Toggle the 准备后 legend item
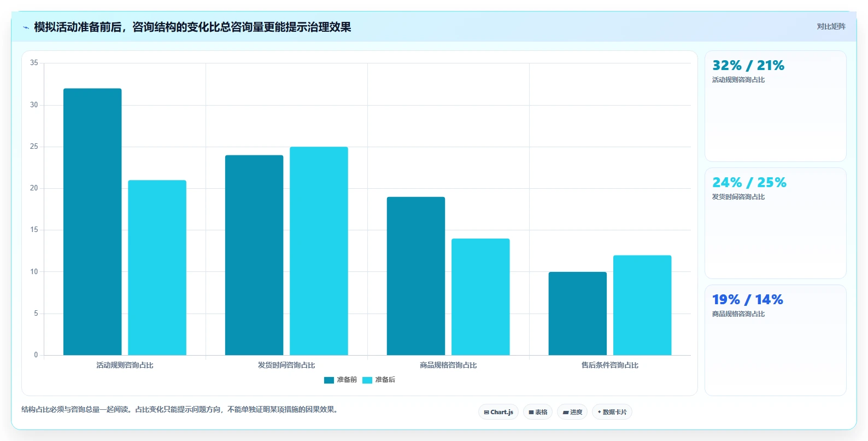This screenshot has width=868, height=441. [x=378, y=380]
